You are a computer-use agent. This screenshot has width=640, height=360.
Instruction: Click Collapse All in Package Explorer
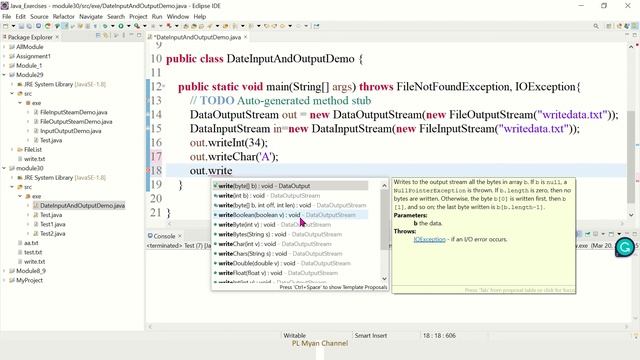(98, 36)
